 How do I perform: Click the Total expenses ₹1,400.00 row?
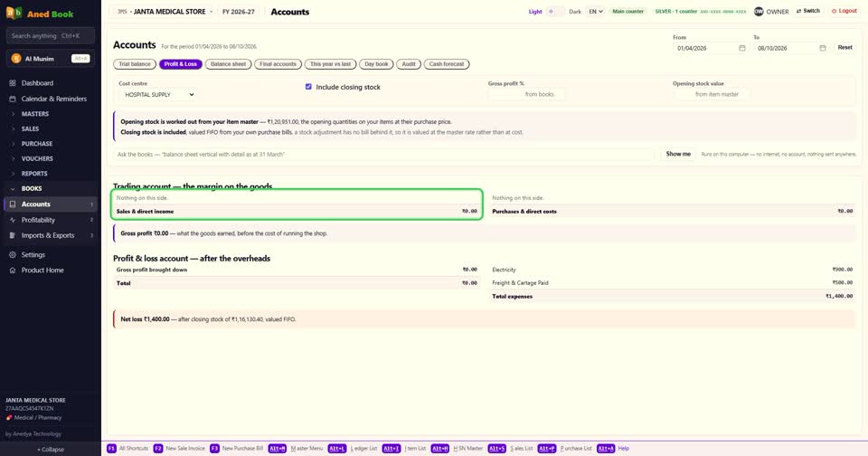pos(673,297)
